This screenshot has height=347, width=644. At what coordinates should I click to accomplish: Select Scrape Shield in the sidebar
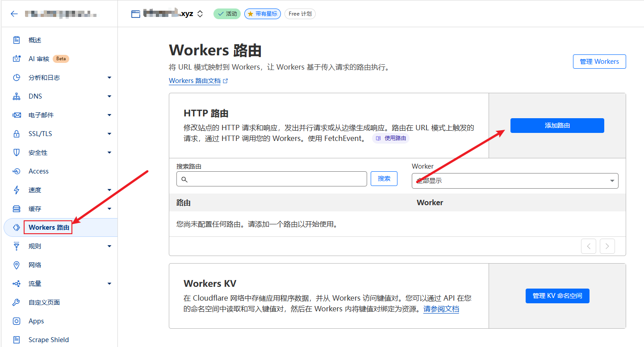click(49, 340)
